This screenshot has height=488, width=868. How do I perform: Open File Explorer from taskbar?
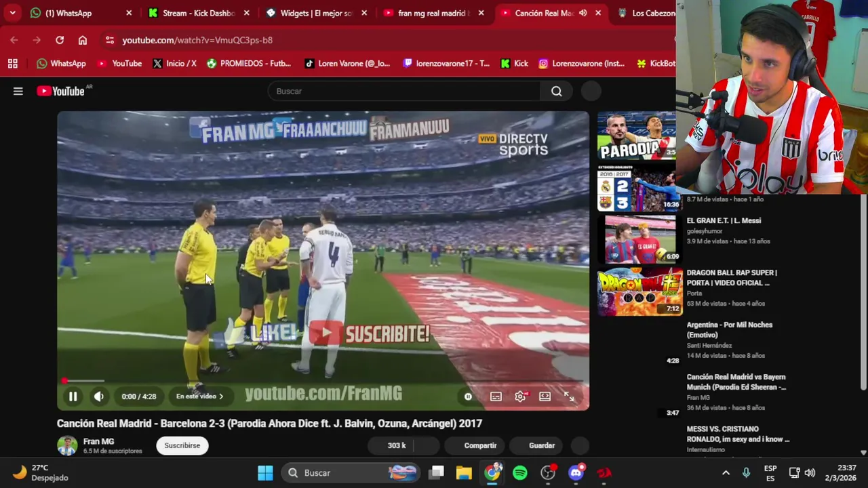pos(464,473)
